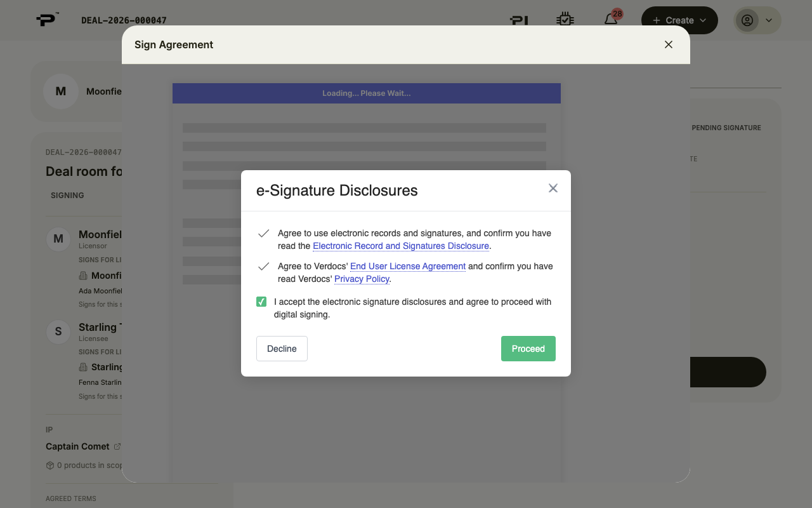Click the S avatar for Starling
The image size is (812, 508).
click(x=58, y=331)
